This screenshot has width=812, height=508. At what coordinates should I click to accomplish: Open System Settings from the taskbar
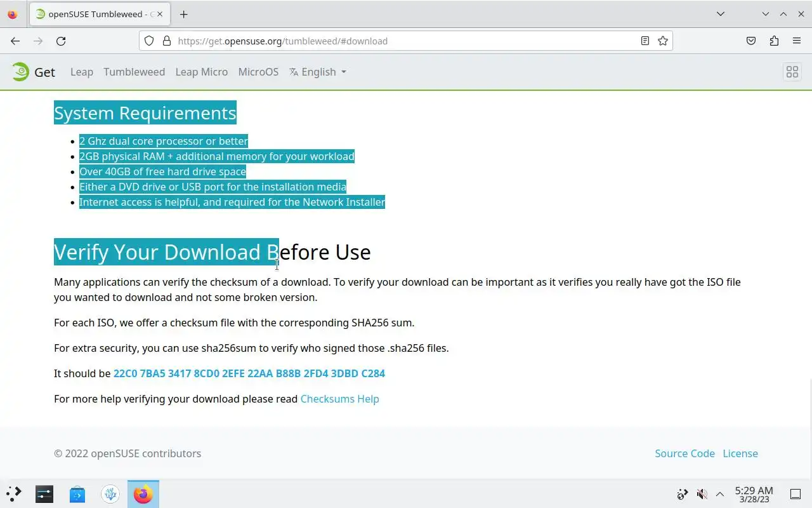(44, 493)
